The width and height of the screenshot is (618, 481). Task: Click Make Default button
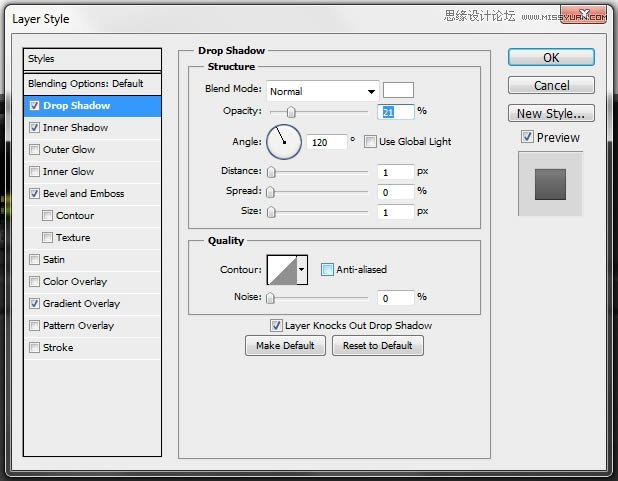[x=285, y=346]
